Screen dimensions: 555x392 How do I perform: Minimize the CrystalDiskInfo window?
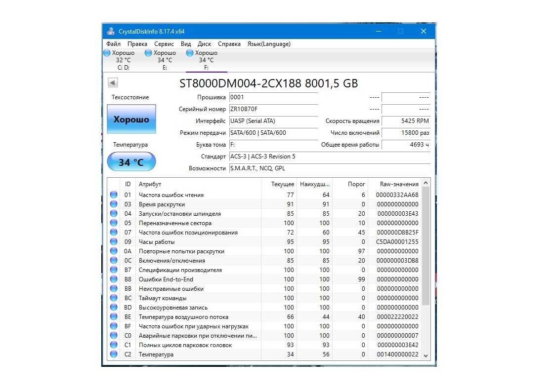379,31
